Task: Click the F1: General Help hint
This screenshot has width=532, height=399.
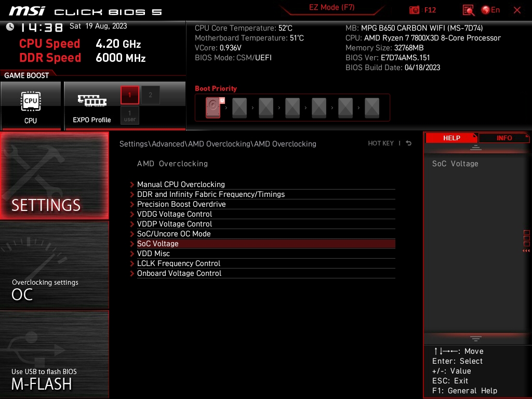Action: pos(464,391)
